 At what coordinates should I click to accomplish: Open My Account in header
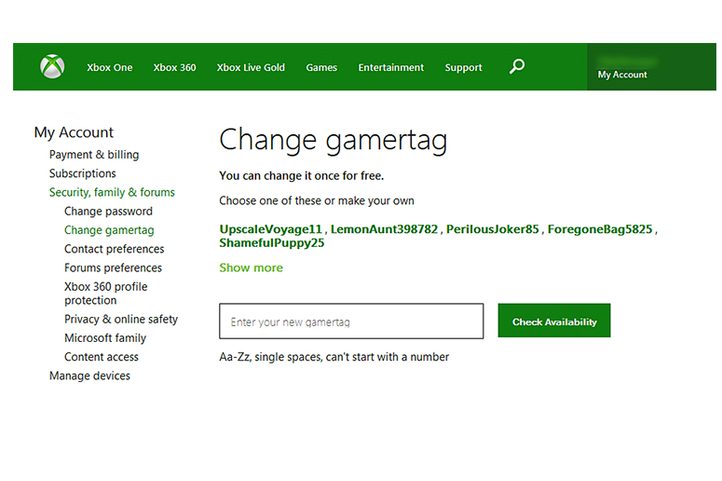(x=622, y=74)
